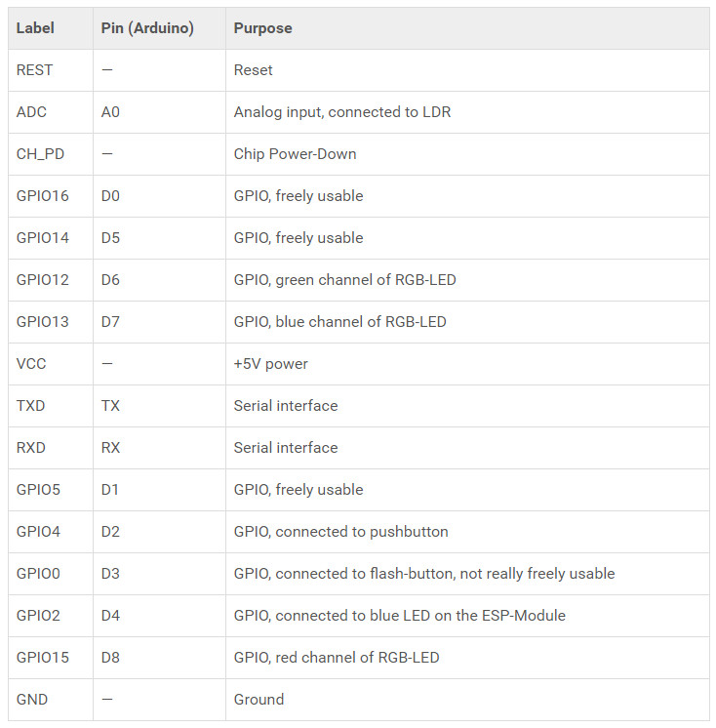This screenshot has width=716, height=728.
Task: Click the GPIO15 label cell
Action: 51,658
